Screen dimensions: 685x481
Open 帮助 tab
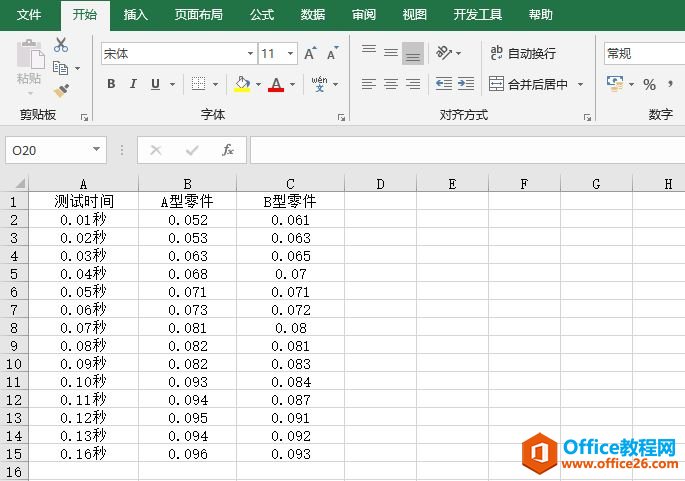point(541,14)
